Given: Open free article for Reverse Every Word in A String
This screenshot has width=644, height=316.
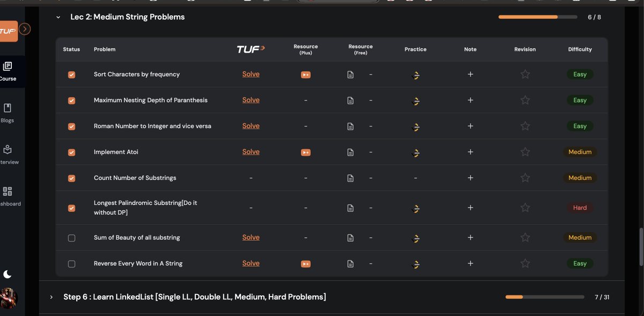Looking at the screenshot, I should coord(350,264).
